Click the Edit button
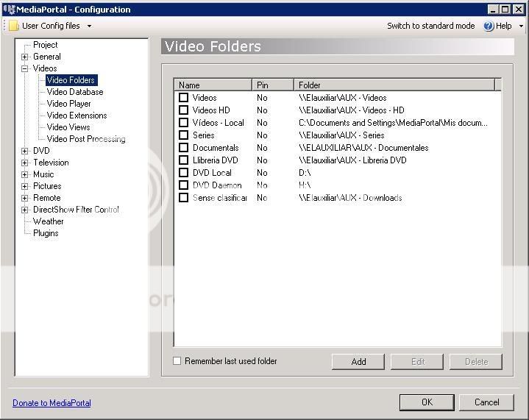 pos(417,362)
